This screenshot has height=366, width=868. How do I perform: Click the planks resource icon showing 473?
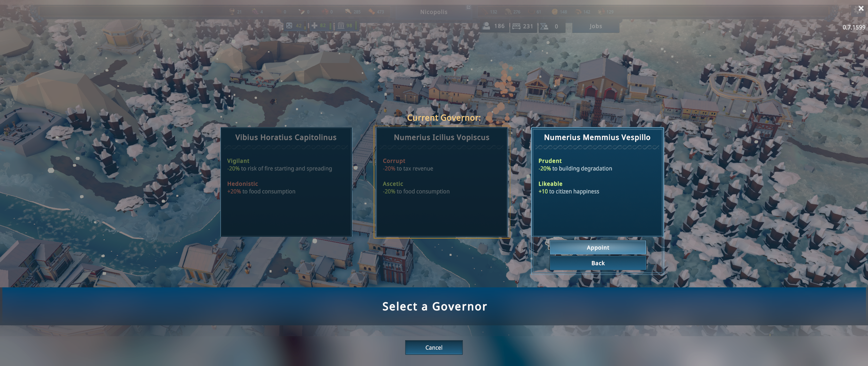pos(372,12)
